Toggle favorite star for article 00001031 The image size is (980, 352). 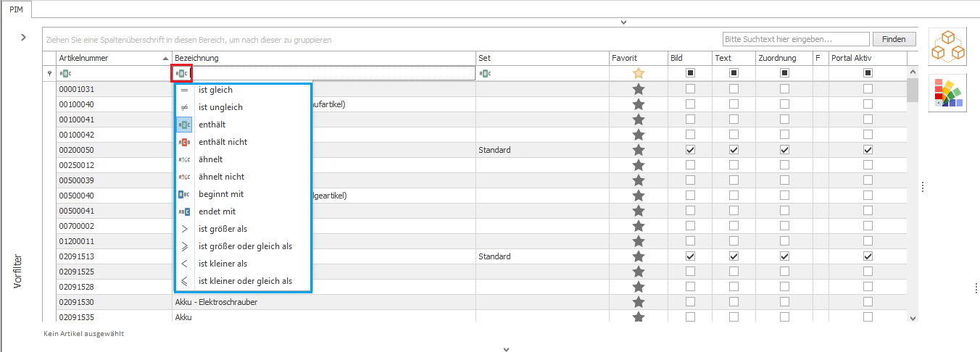[x=638, y=89]
